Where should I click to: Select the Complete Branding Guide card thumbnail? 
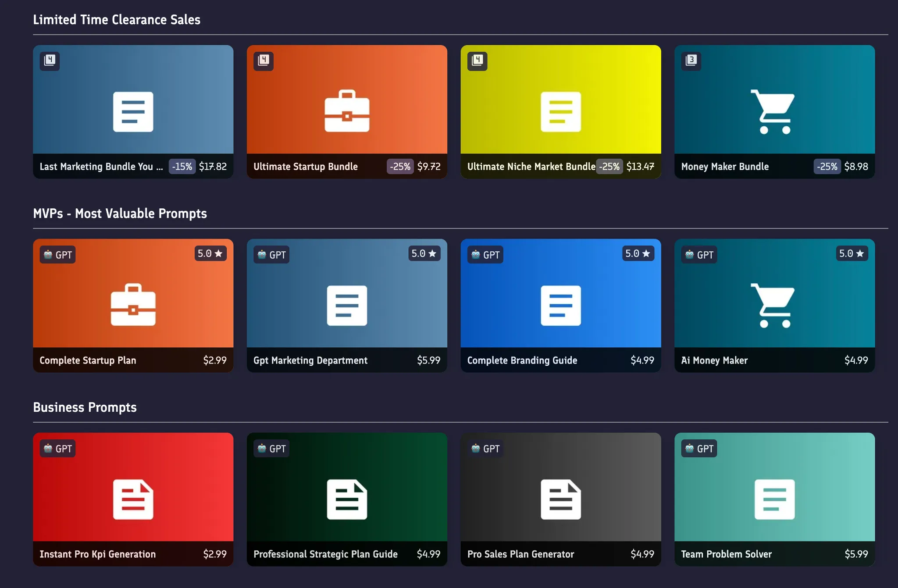tap(560, 293)
